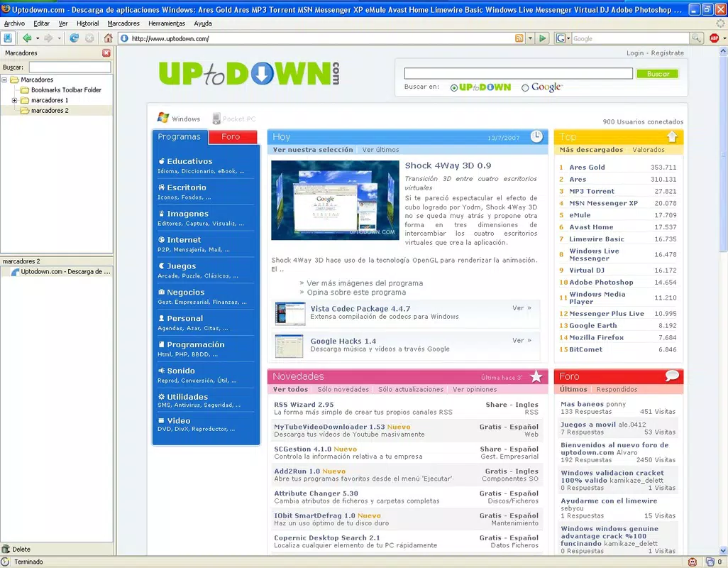Click Ver for Vista Codec Package

(x=522, y=308)
